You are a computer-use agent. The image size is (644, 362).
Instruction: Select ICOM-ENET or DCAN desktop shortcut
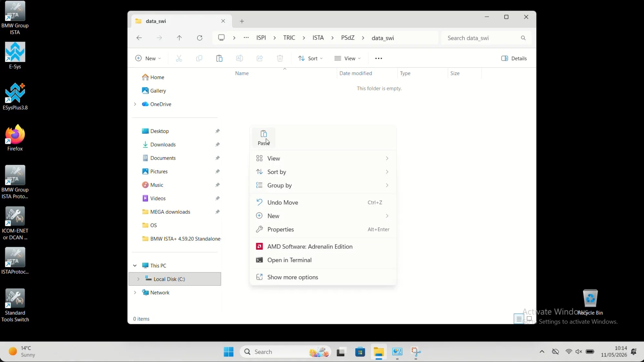tap(15, 223)
